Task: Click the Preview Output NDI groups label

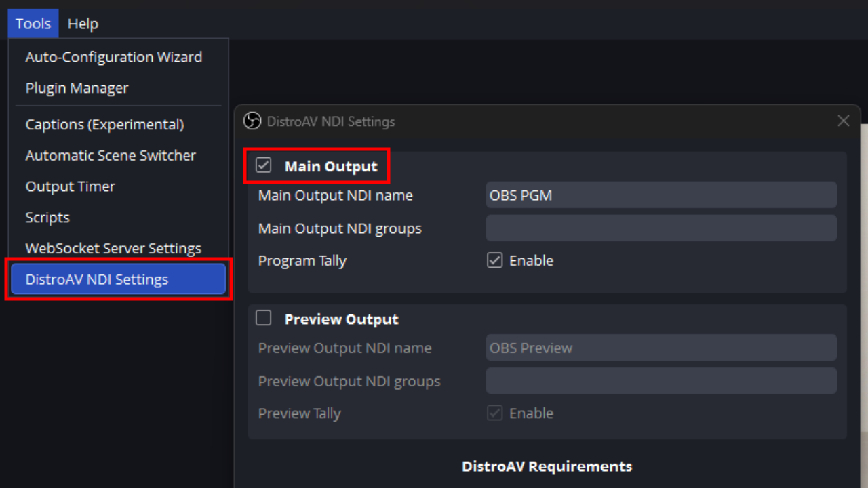Action: tap(349, 382)
